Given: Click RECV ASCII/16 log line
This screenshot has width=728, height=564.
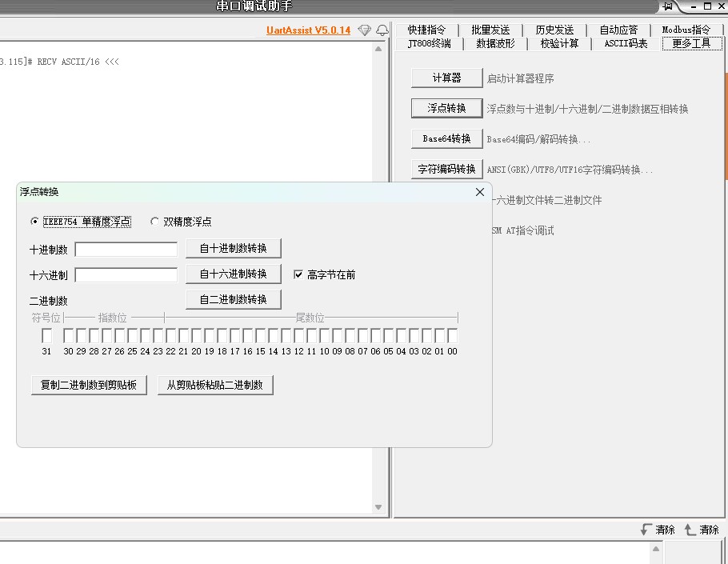Looking at the screenshot, I should tap(60, 62).
